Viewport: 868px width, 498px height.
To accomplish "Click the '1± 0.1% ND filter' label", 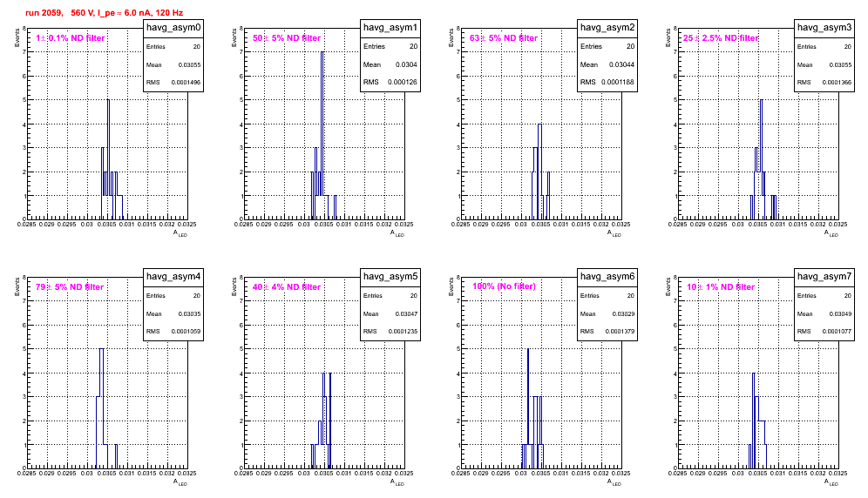I will point(71,38).
